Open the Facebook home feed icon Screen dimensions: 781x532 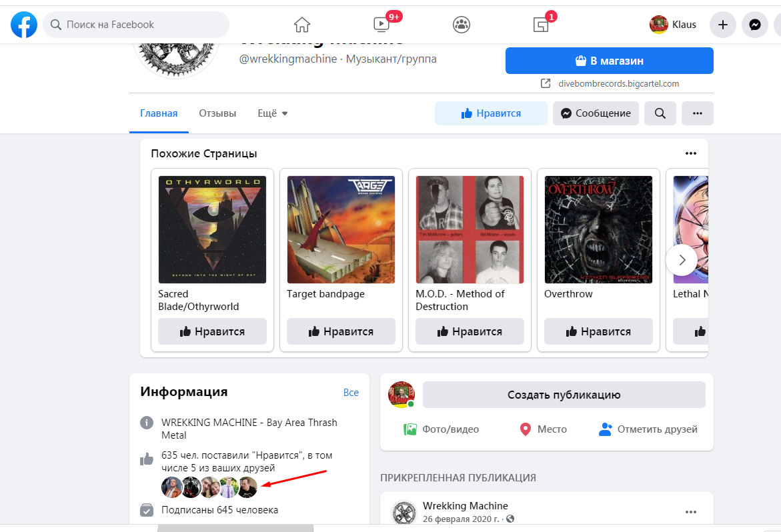point(302,25)
